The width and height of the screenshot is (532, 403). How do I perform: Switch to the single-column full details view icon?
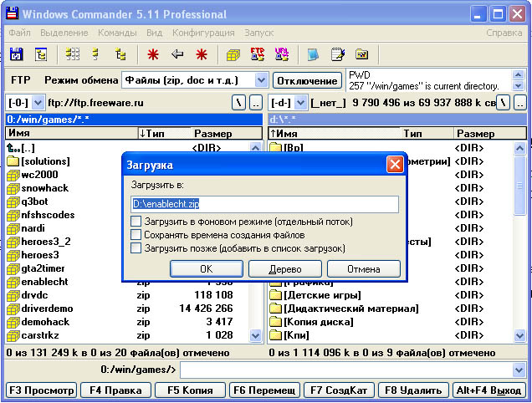tap(95, 54)
